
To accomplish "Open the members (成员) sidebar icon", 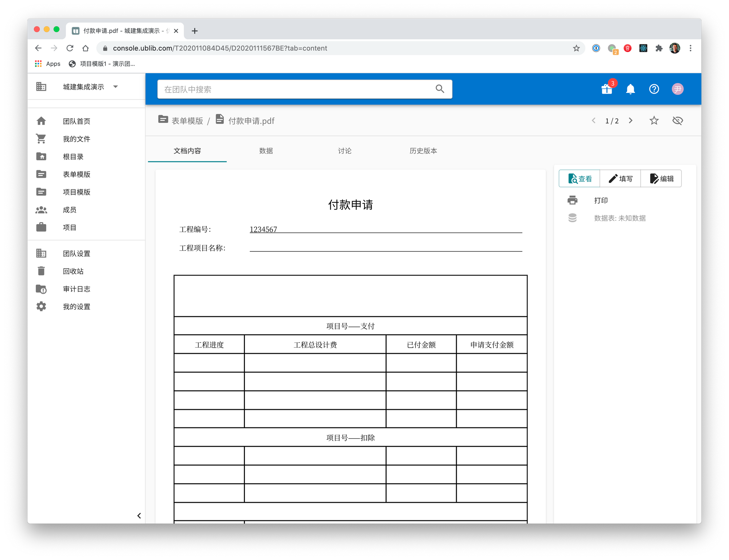I will click(x=41, y=210).
